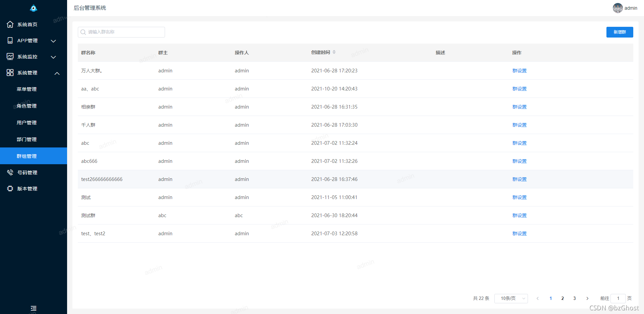Viewport: 644px width, 314px height.
Task: Open 版本管理 via its gear icon
Action: click(x=10, y=188)
